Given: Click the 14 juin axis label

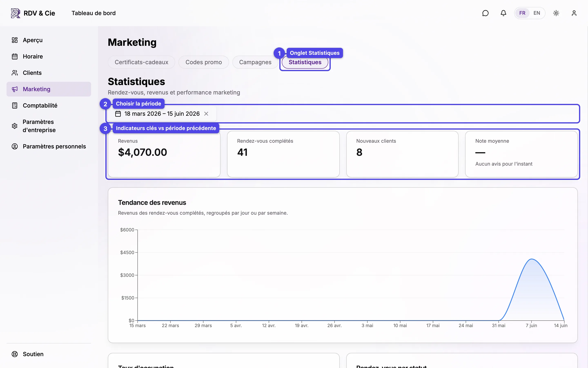Looking at the screenshot, I should tap(561, 325).
